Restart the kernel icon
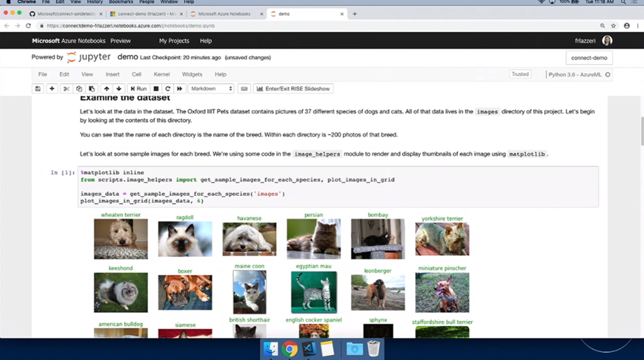 [x=167, y=89]
